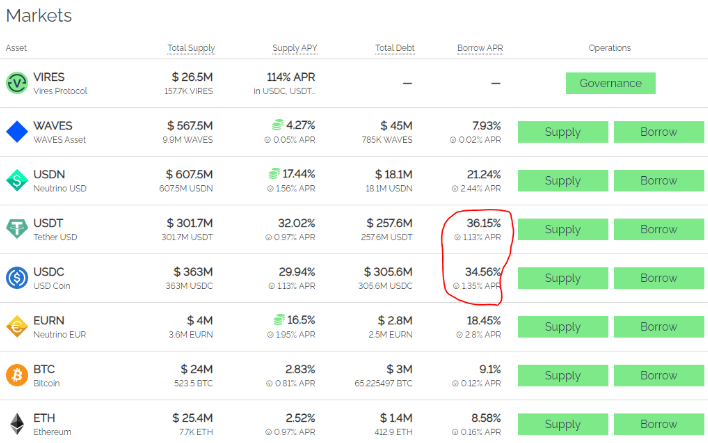The image size is (708, 443).
Task: Click the 34.56% USDC borrow APR
Action: pyautogui.click(x=483, y=272)
